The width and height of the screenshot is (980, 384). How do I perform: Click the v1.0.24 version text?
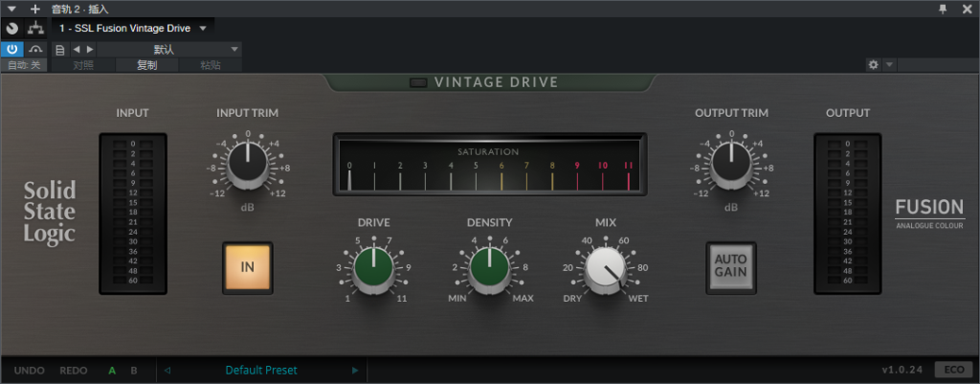pyautogui.click(x=903, y=371)
